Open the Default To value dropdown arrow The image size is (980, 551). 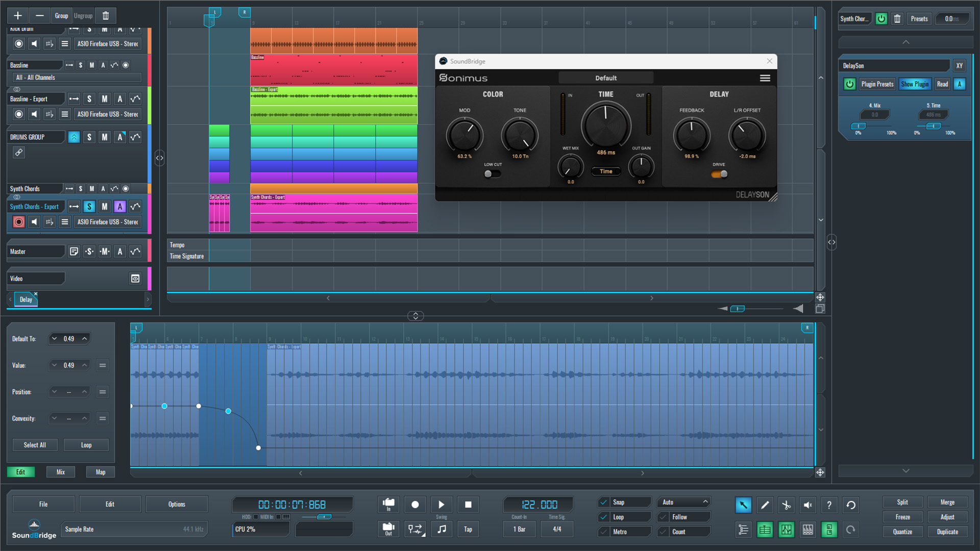point(55,339)
